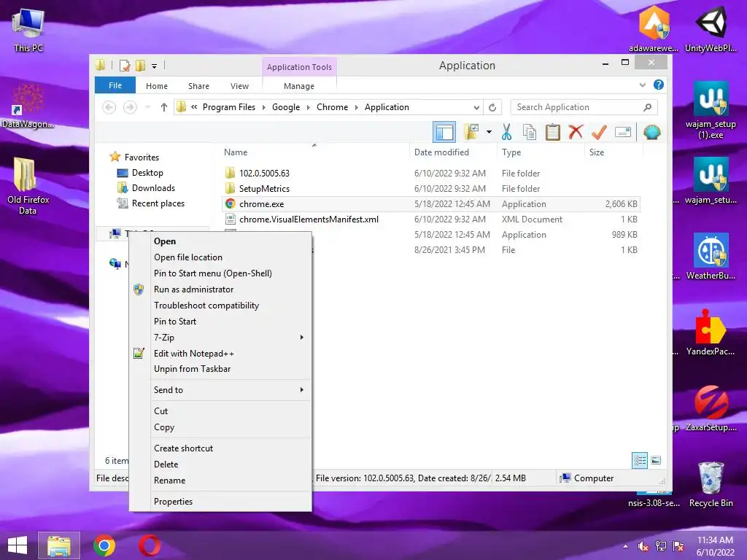Open Recent places in Favorites
The height and width of the screenshot is (560, 747).
(158, 203)
